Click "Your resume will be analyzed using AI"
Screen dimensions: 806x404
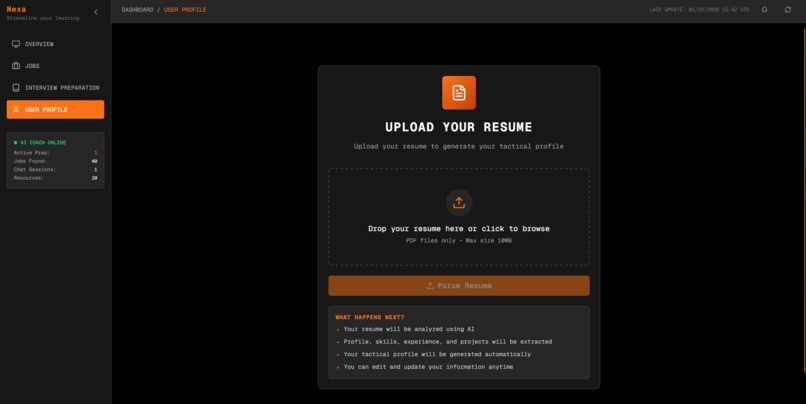(x=409, y=329)
